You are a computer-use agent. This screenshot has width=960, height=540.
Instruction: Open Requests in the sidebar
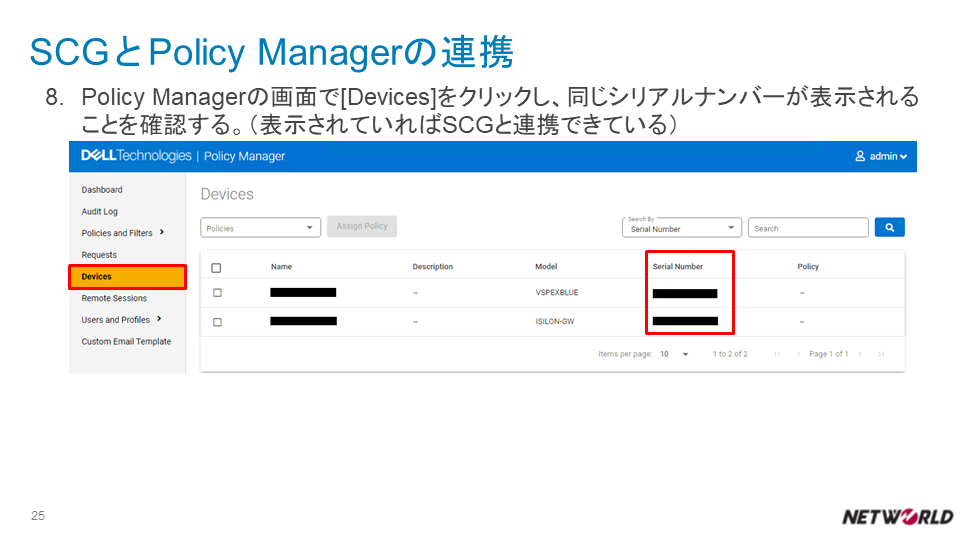[x=99, y=255]
